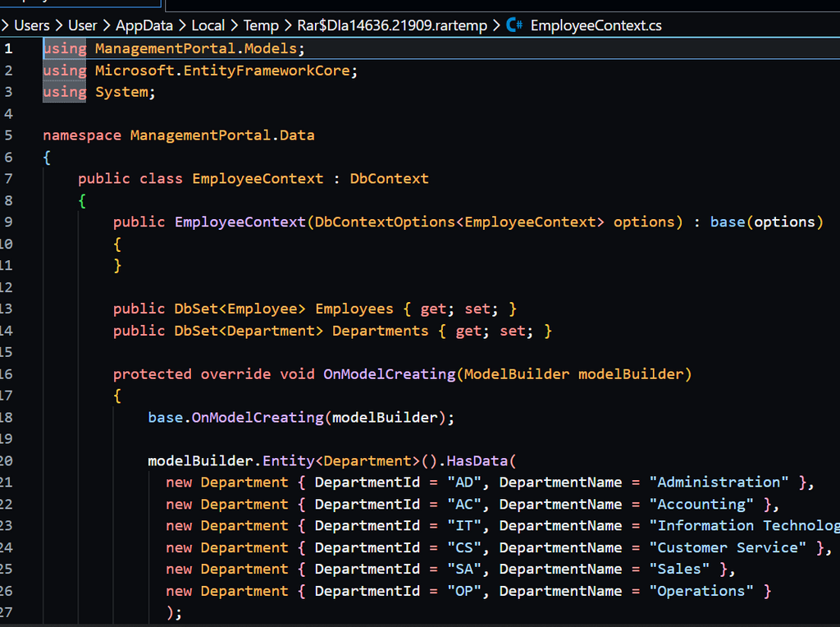Place cursor on the Employees property name
The width and height of the screenshot is (840, 627).
[354, 309]
